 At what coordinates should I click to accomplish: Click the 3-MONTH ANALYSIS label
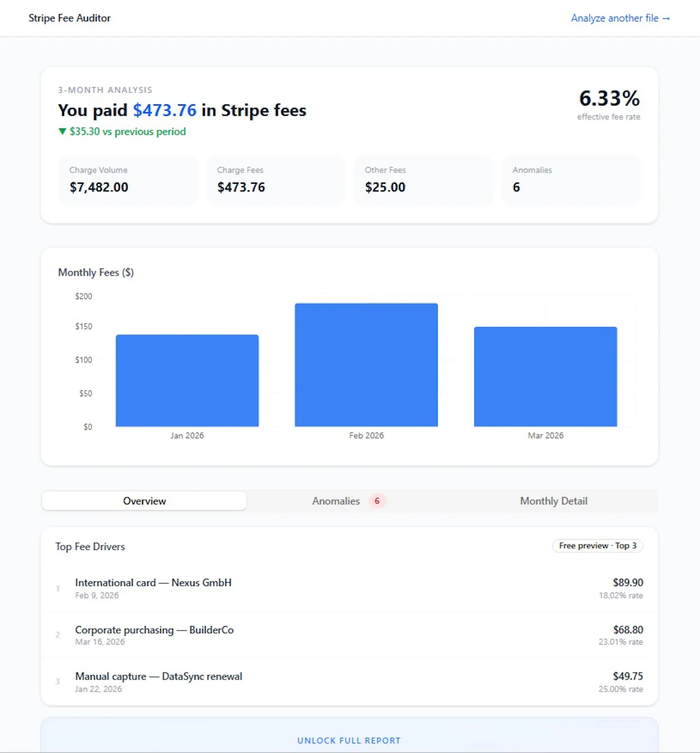tap(105, 90)
